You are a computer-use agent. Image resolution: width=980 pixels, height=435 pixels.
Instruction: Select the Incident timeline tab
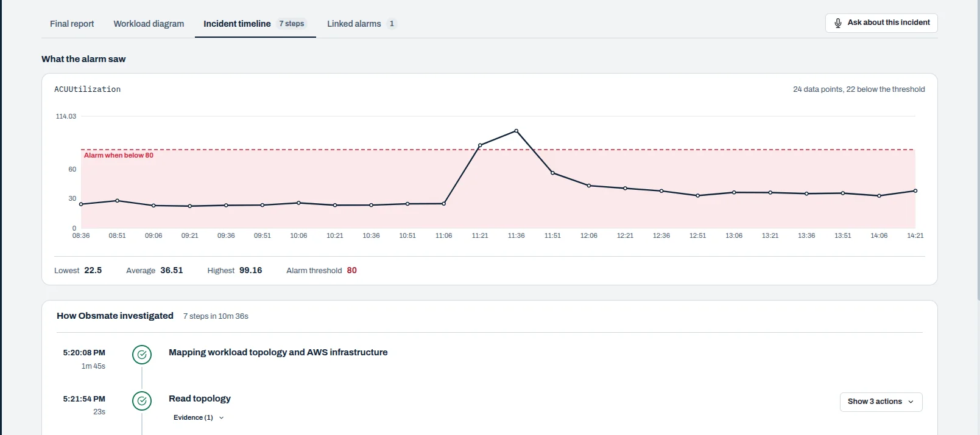[x=255, y=24]
